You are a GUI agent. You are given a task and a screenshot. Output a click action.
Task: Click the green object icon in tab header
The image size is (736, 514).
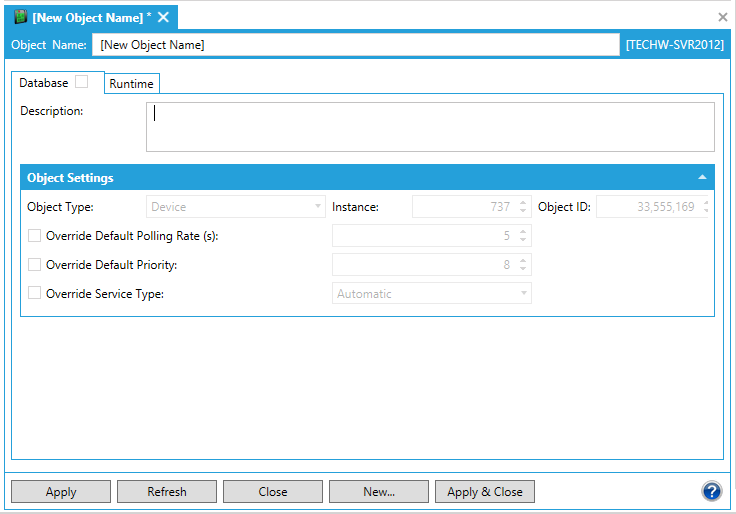coord(20,17)
